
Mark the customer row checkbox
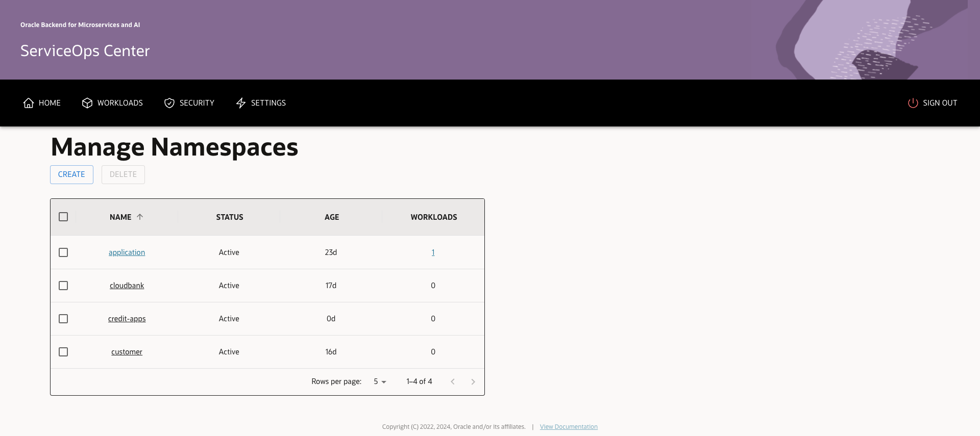[x=63, y=352]
